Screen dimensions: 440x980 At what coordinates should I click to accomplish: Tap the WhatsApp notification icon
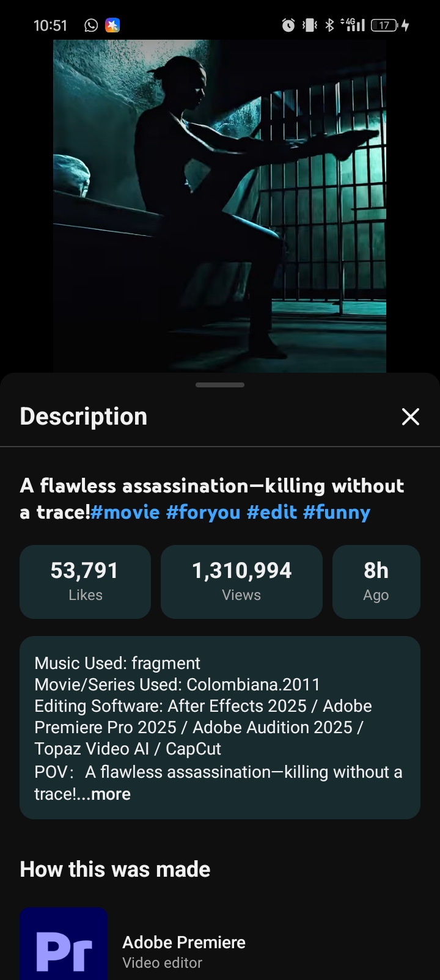tap(91, 25)
